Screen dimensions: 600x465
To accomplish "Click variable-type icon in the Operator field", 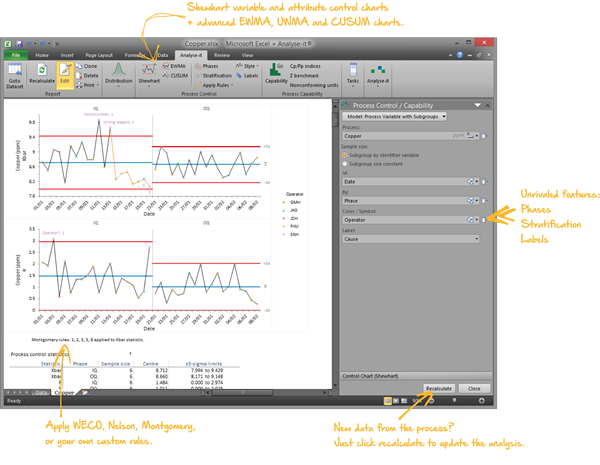I will coord(470,220).
